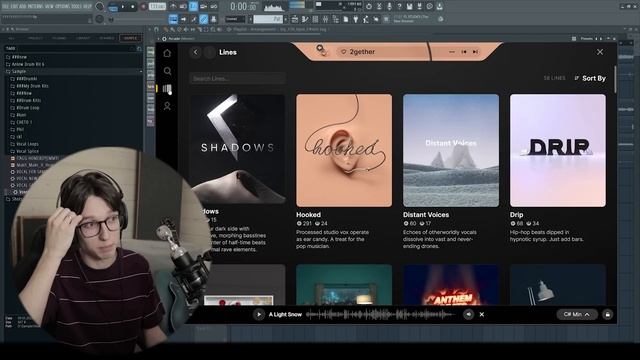Open the C# Min key selector
Image resolution: width=640 pixels, height=360 pixels.
[577, 314]
